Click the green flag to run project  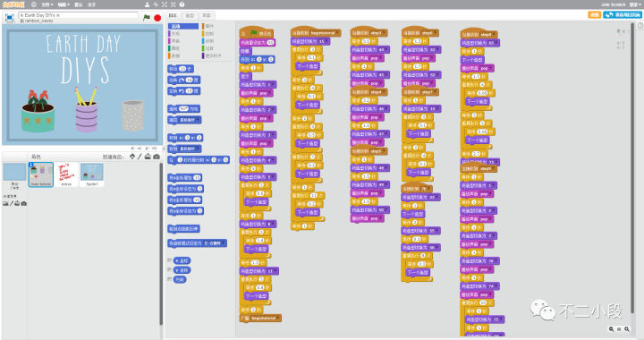(x=147, y=18)
